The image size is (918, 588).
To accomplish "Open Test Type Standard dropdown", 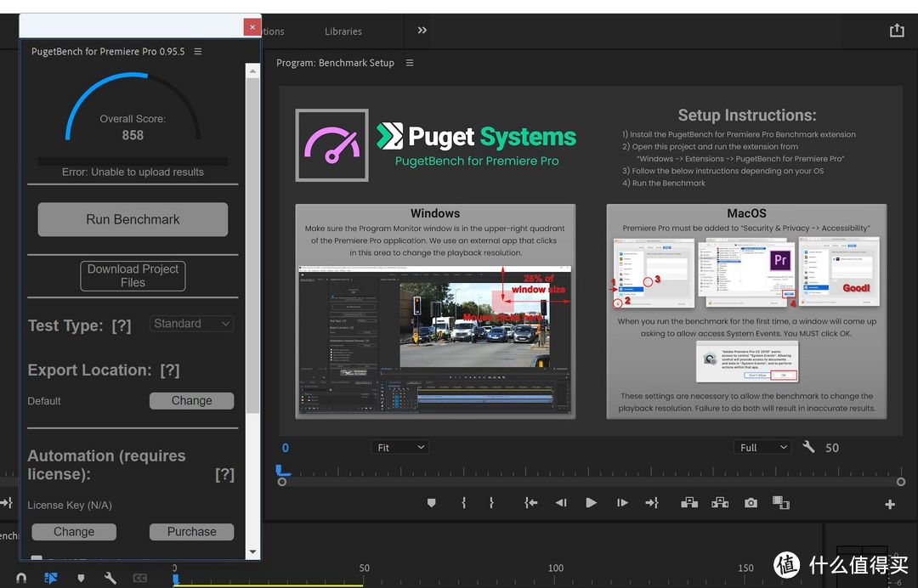I will 191,324.
